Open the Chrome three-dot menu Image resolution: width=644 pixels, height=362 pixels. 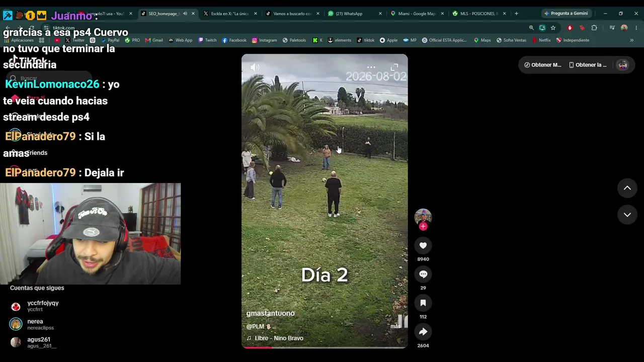click(636, 28)
